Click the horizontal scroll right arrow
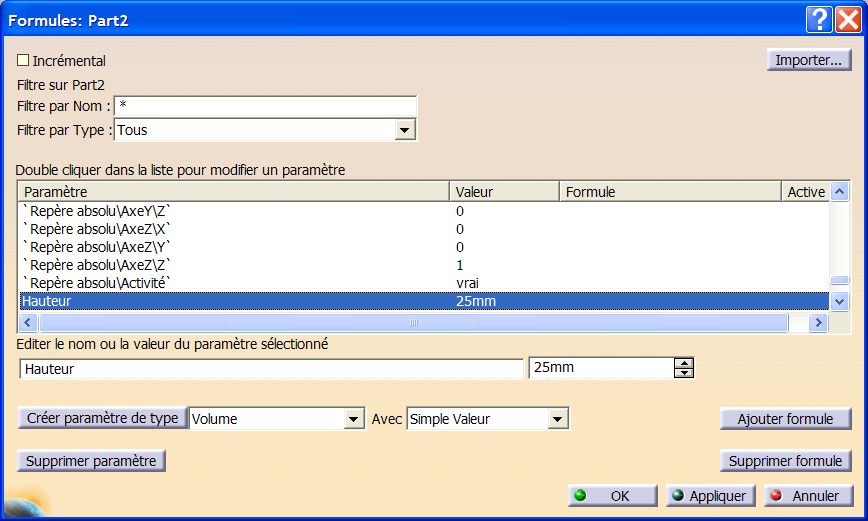868x521 pixels. tap(818, 322)
